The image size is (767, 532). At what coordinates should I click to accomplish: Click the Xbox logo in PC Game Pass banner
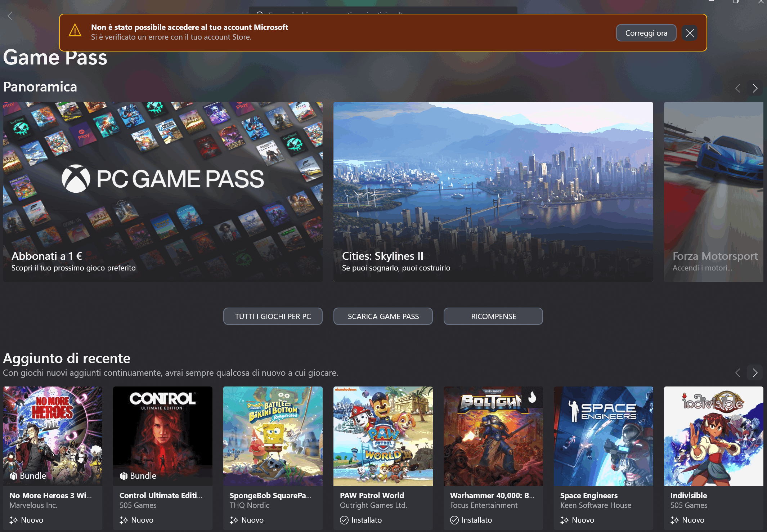tap(76, 179)
